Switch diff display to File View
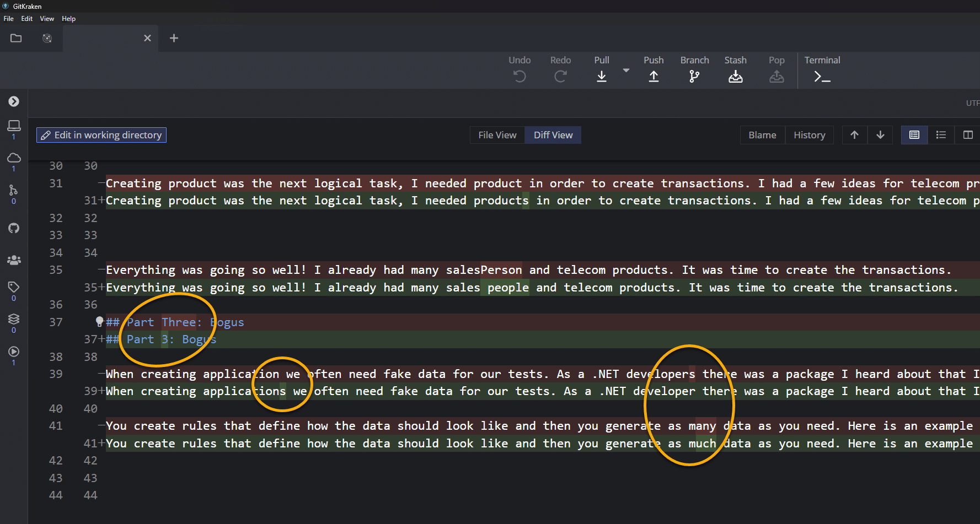 496,135
